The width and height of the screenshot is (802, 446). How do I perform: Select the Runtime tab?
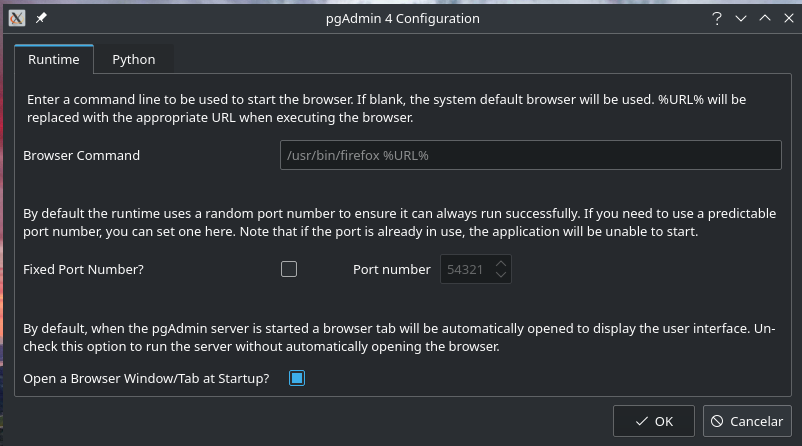pos(54,59)
